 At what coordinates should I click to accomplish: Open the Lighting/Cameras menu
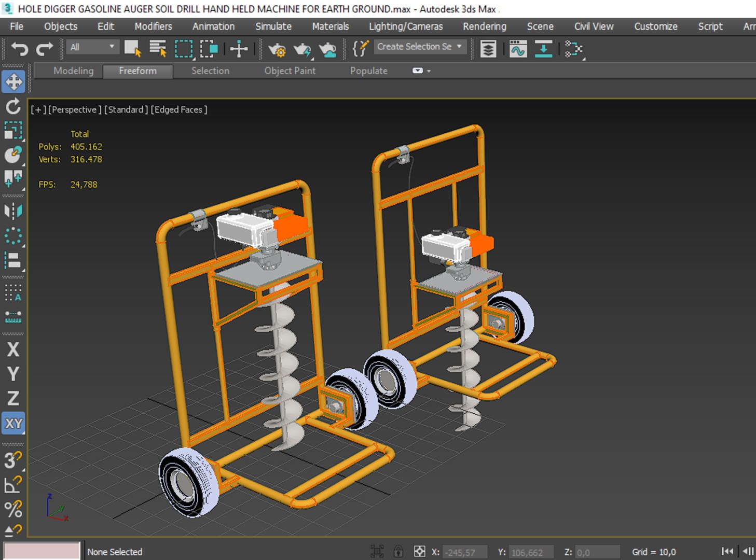pyautogui.click(x=406, y=26)
